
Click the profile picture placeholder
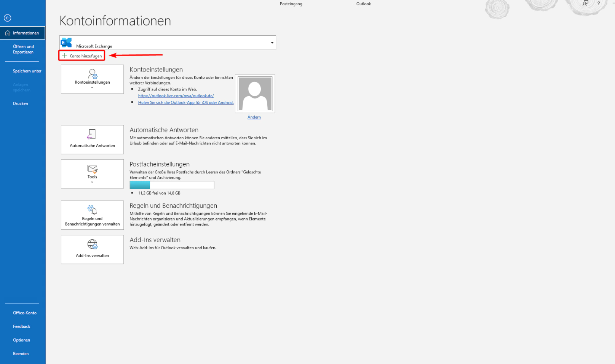click(255, 94)
